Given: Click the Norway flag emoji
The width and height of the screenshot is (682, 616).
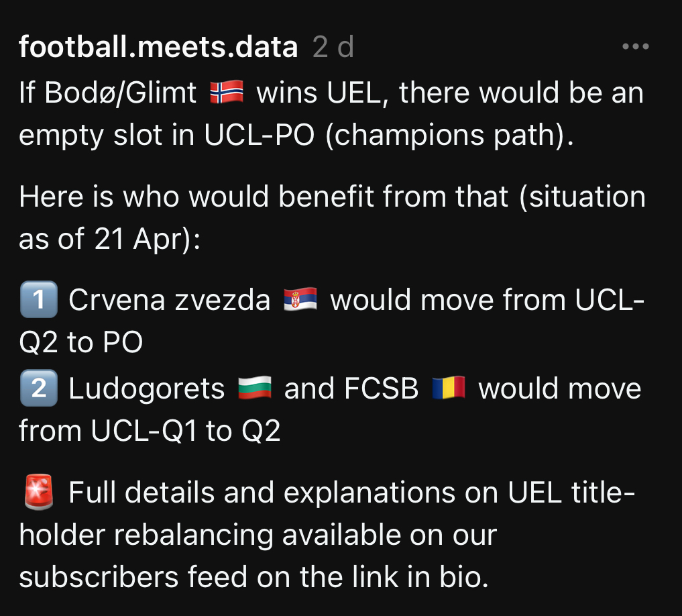Looking at the screenshot, I should click(227, 93).
